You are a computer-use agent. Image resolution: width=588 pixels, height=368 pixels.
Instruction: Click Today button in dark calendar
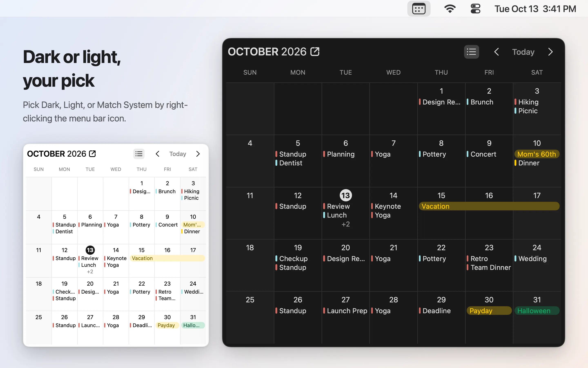[x=523, y=52]
